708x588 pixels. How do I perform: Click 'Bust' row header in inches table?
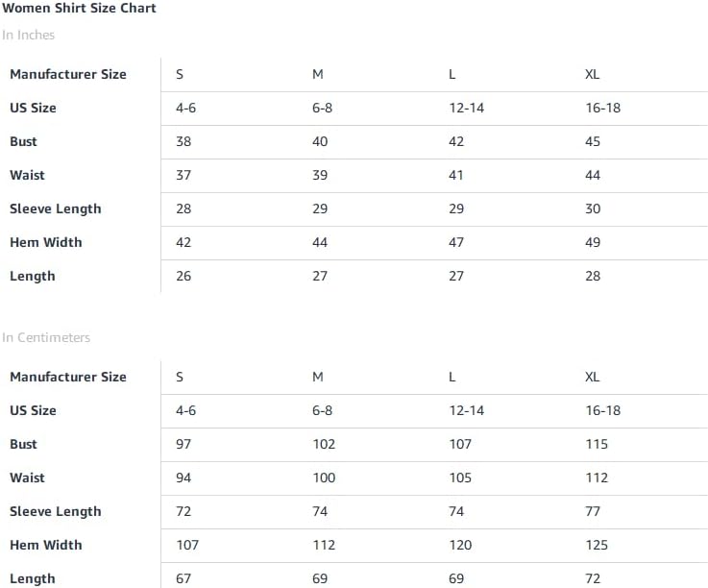24,141
